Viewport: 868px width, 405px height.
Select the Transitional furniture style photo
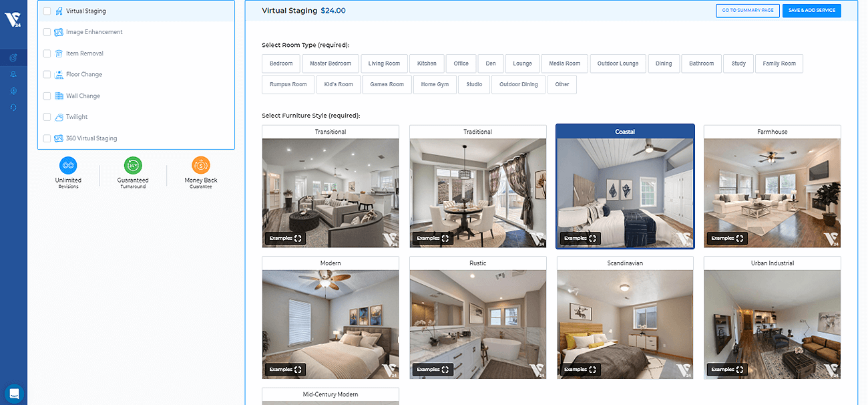[331, 193]
